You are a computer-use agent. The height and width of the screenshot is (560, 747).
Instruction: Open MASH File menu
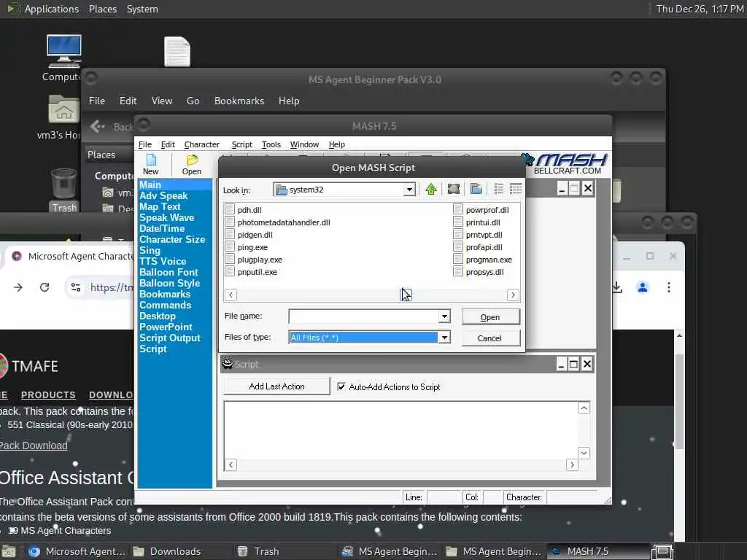click(x=145, y=144)
